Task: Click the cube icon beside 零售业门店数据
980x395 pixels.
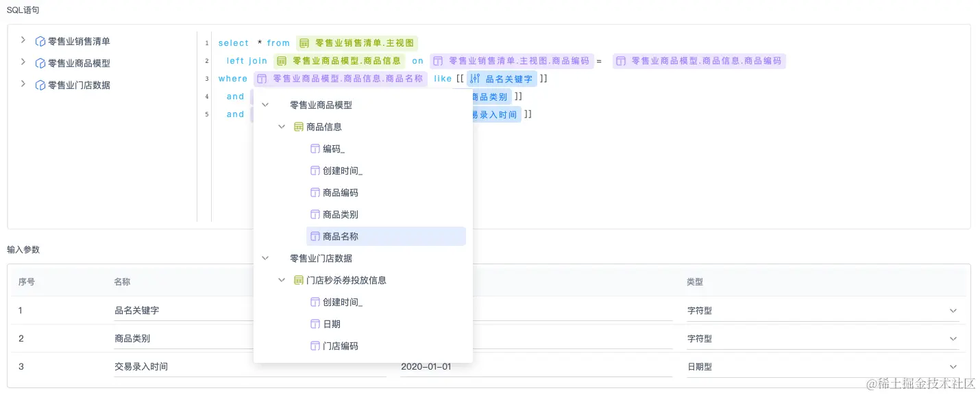Action: click(x=40, y=85)
